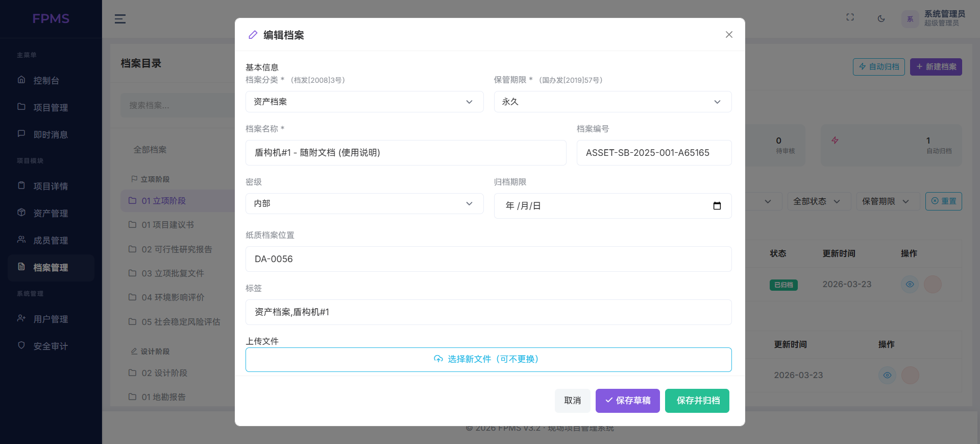This screenshot has height=444, width=980.
Task: Close the 编辑档案 dialog with X
Action: click(729, 35)
